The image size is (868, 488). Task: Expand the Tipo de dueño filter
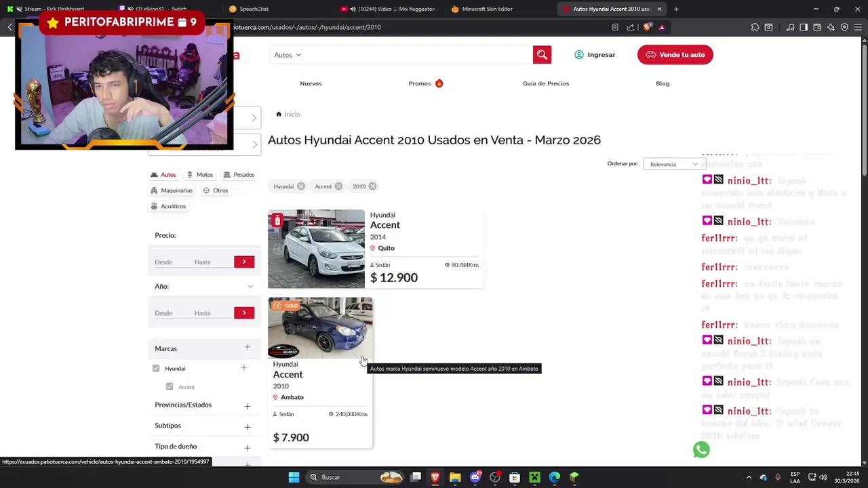click(x=248, y=448)
